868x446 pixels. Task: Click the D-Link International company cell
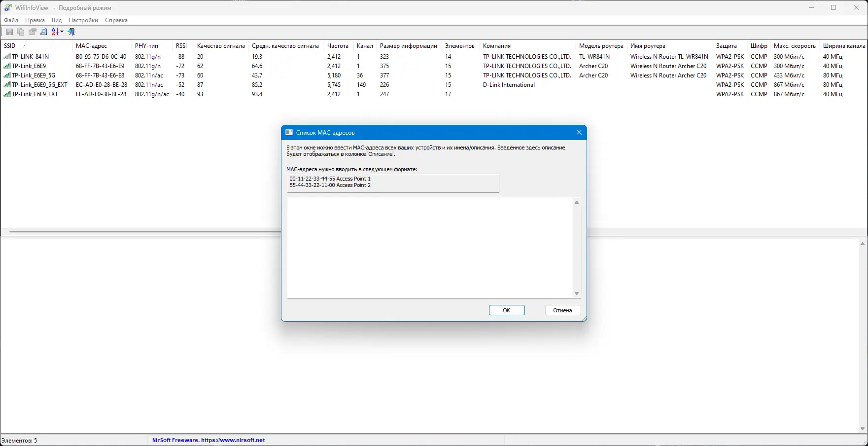click(509, 85)
